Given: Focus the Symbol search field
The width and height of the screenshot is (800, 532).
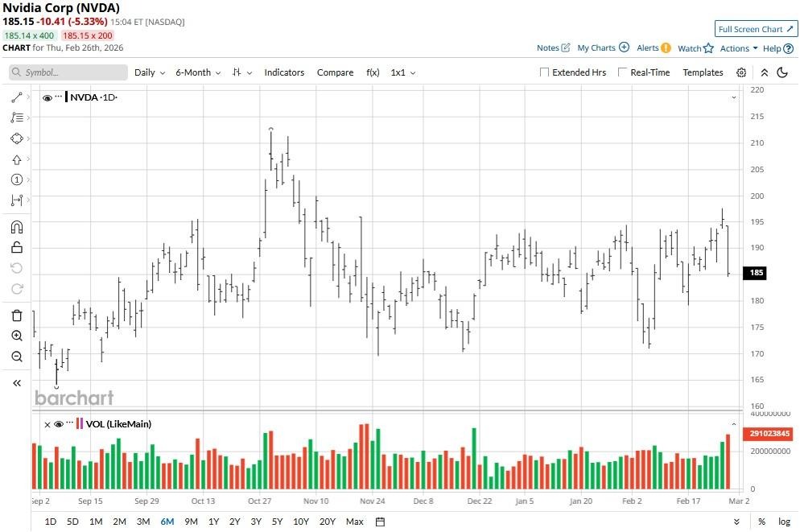Looking at the screenshot, I should tap(68, 72).
